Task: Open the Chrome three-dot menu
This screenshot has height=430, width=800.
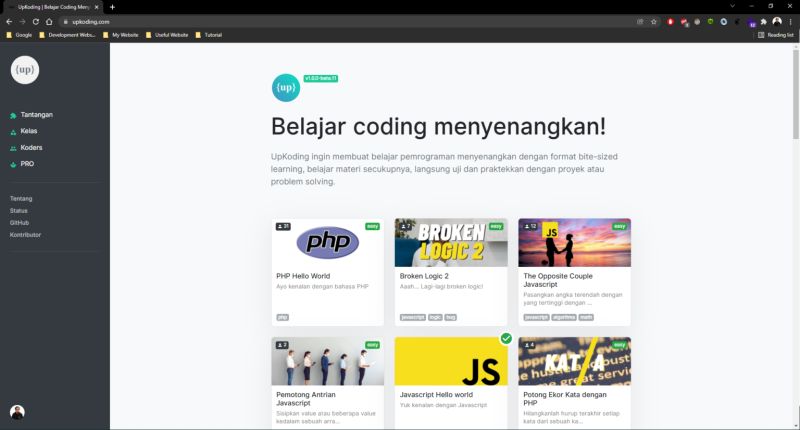Action: click(x=790, y=21)
